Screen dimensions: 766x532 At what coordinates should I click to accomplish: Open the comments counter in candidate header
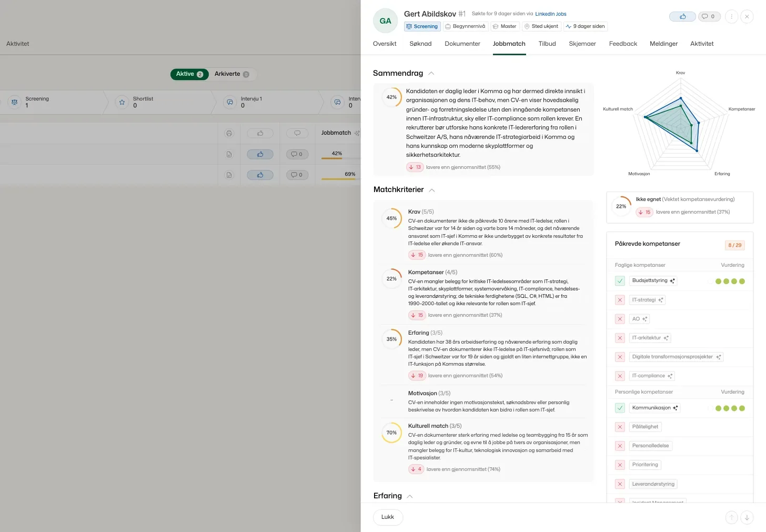709,17
